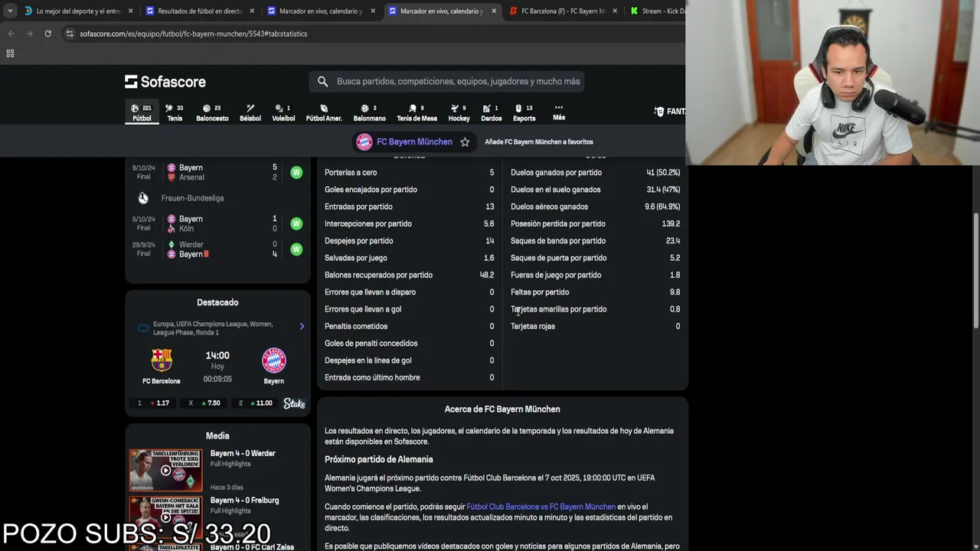This screenshot has height=551, width=980.
Task: Open the Más sports menu
Action: click(559, 112)
